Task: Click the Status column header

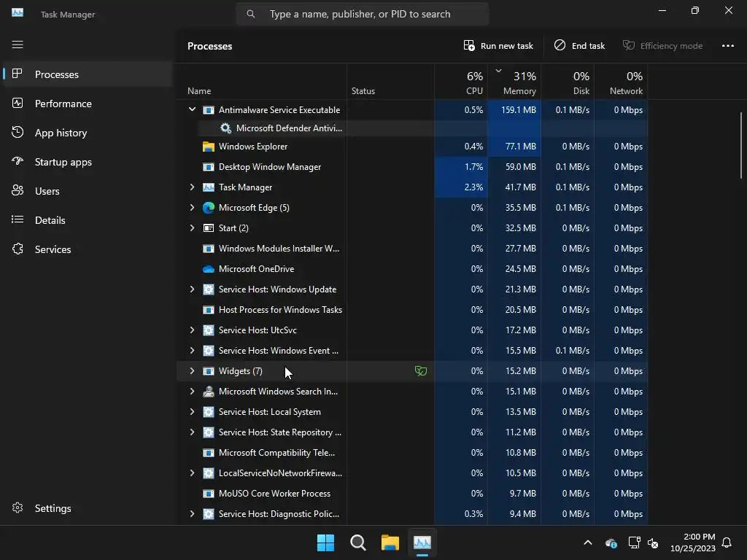Action: [391, 83]
